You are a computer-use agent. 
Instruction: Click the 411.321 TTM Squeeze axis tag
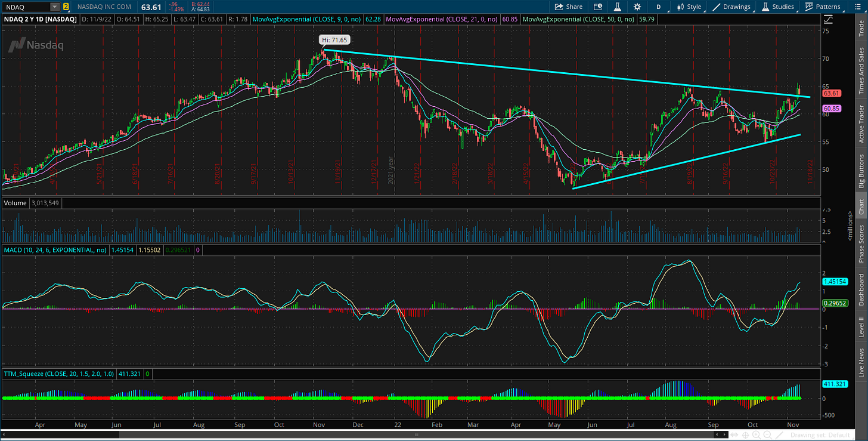click(x=835, y=384)
